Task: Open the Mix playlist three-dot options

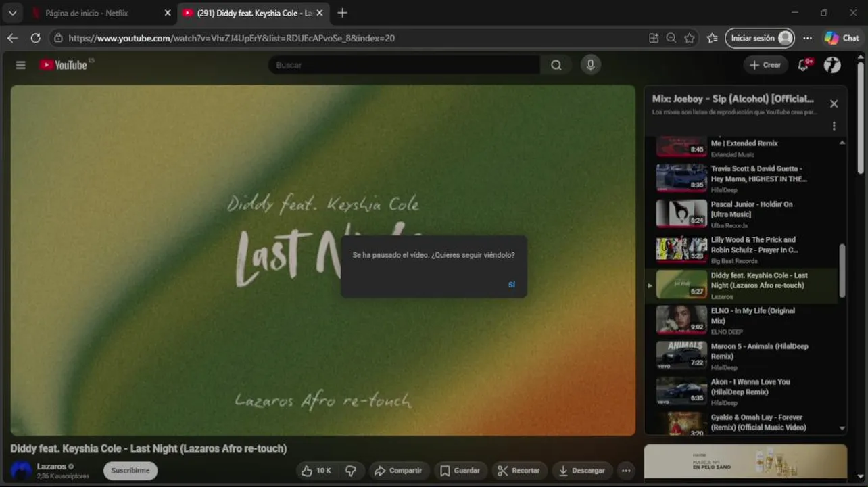Action: [834, 126]
